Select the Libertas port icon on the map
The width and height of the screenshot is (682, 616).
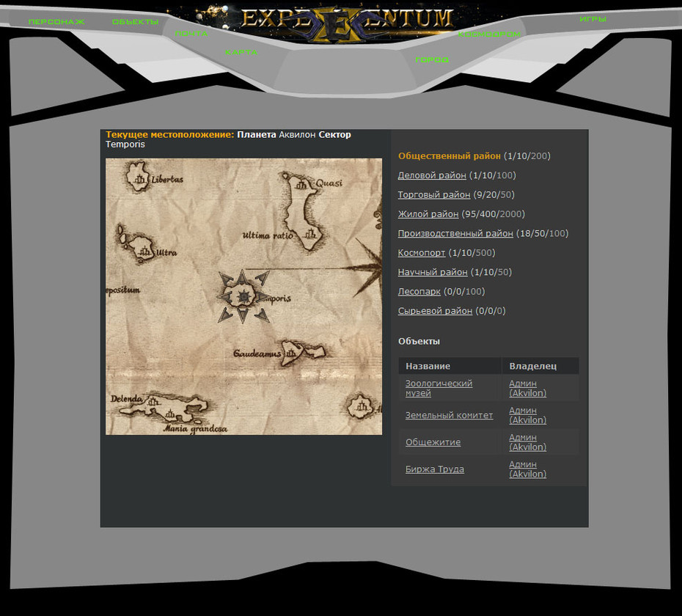[139, 179]
